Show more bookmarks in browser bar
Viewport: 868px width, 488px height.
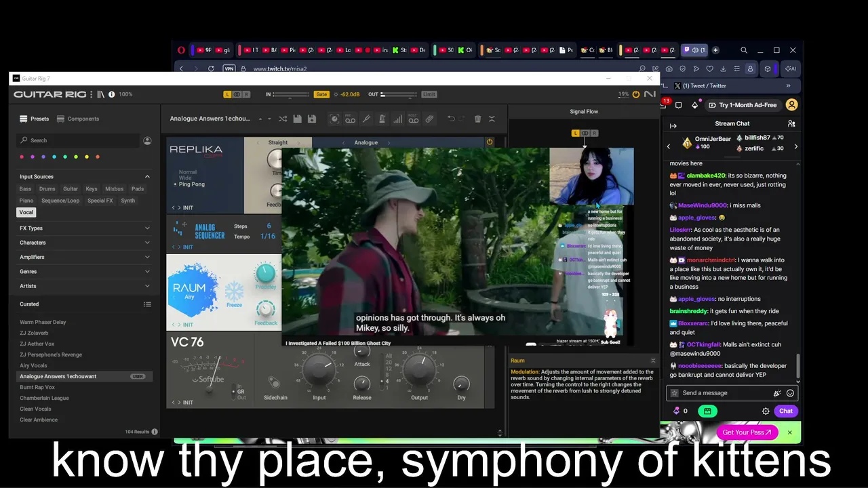click(x=788, y=86)
